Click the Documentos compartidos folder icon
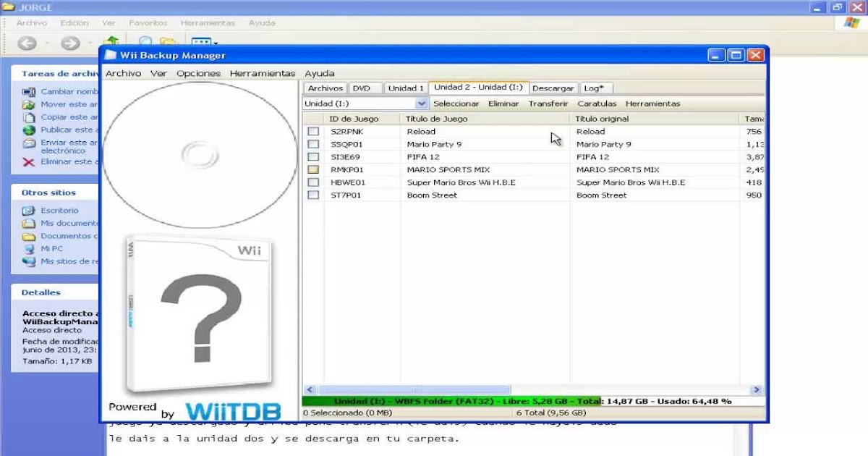Image resolution: width=868 pixels, height=456 pixels. coord(29,236)
